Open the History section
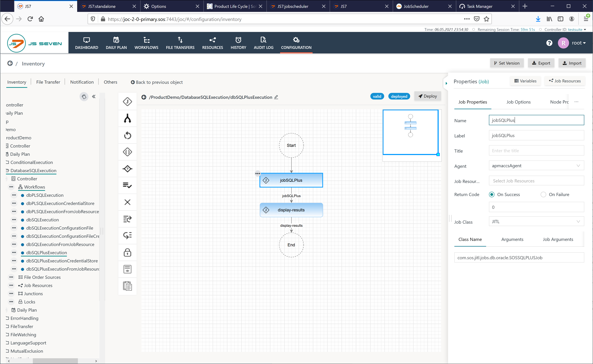Image resolution: width=593 pixels, height=364 pixels. 238,43
